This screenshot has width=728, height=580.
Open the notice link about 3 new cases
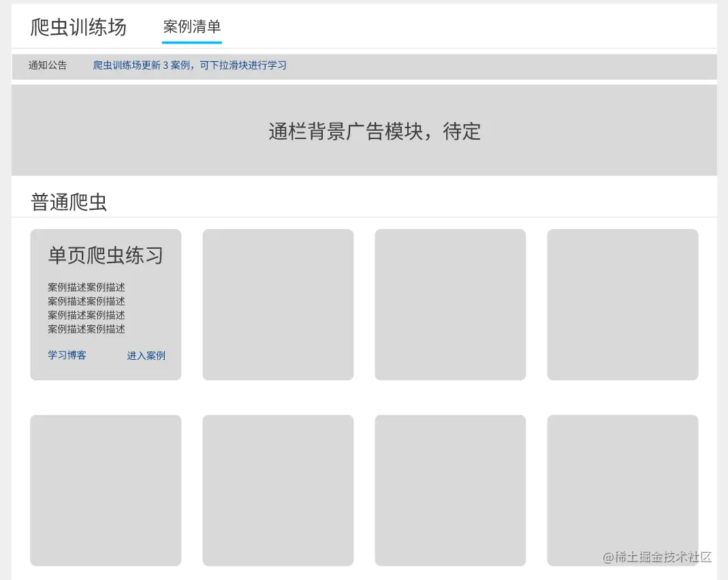[x=189, y=65]
